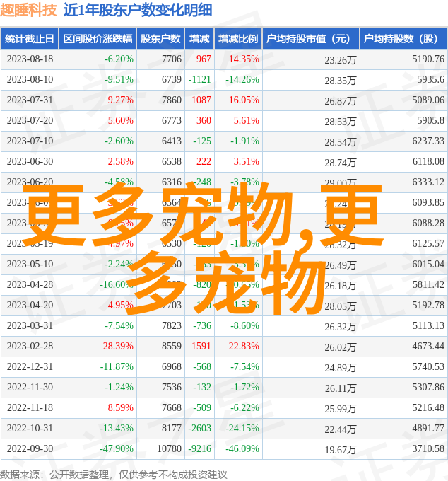
Task: Click the 股东户数 column header
Action: pyautogui.click(x=160, y=39)
